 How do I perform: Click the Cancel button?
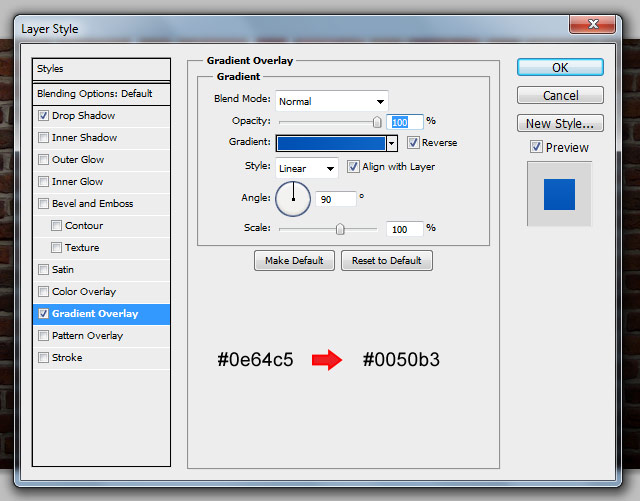560,96
